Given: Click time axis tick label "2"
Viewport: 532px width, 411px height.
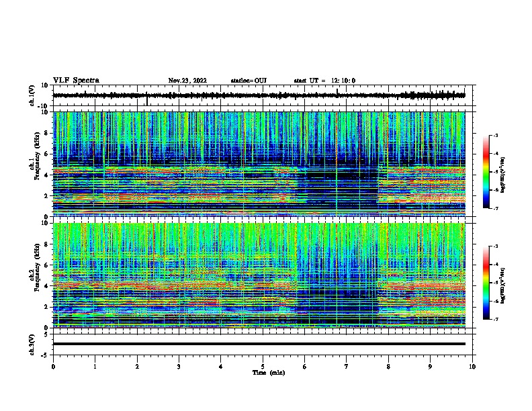Looking at the screenshot, I should point(137,367).
